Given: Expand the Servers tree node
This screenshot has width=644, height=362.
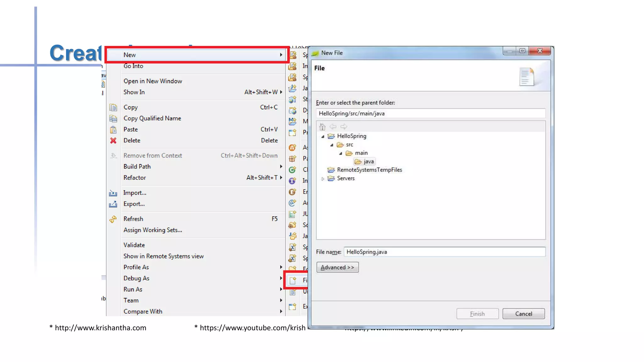Looking at the screenshot, I should click(x=323, y=178).
